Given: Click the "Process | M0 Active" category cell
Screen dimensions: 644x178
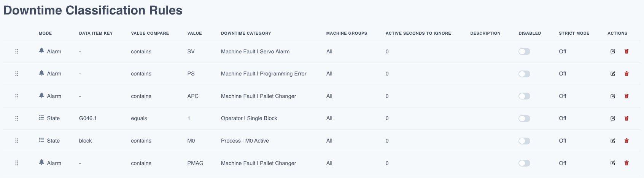Looking at the screenshot, I should [x=245, y=141].
